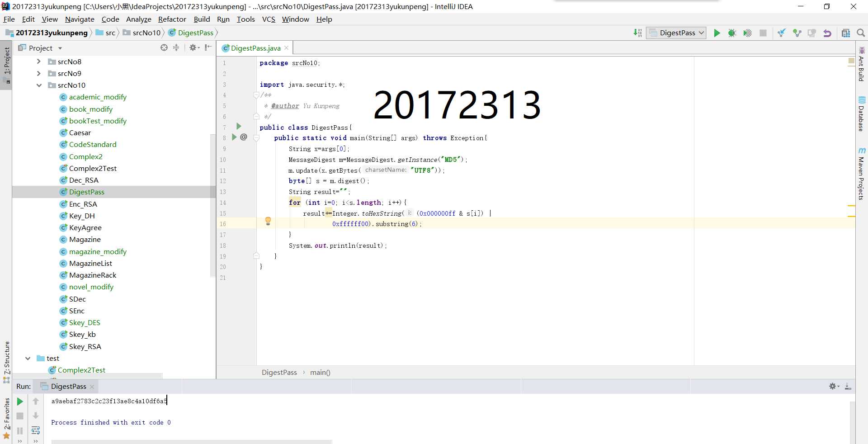Select Dec_RSA in project tree
The image size is (868, 444).
(84, 180)
